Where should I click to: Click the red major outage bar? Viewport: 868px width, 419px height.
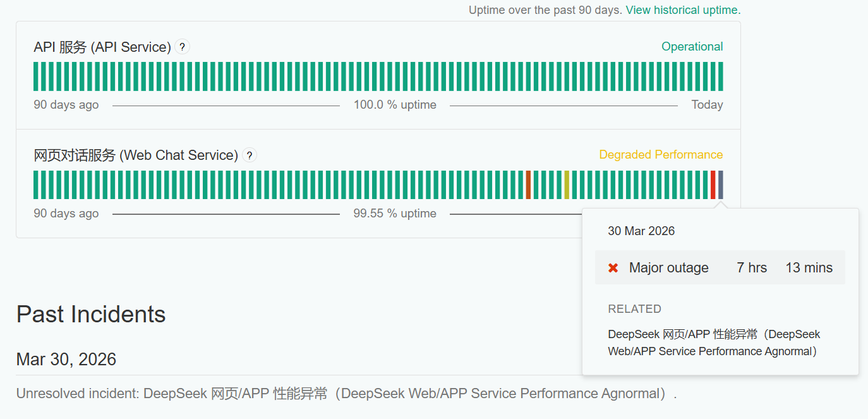713,185
